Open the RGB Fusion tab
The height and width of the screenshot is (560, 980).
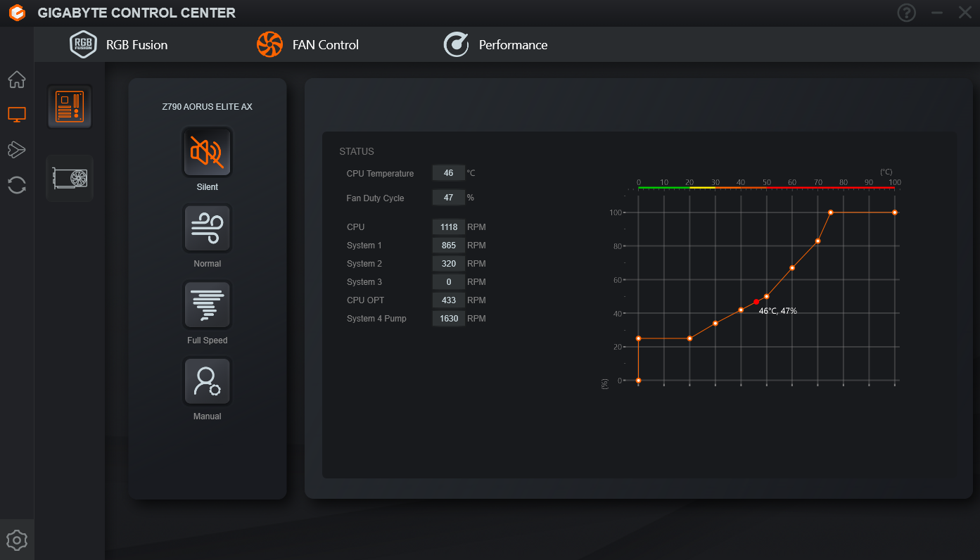pyautogui.click(x=119, y=44)
